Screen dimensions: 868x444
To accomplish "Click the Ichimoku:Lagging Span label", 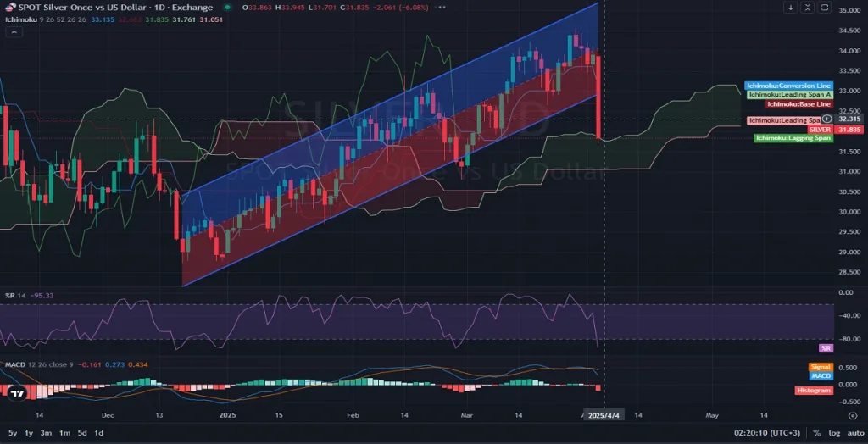I will [x=793, y=138].
